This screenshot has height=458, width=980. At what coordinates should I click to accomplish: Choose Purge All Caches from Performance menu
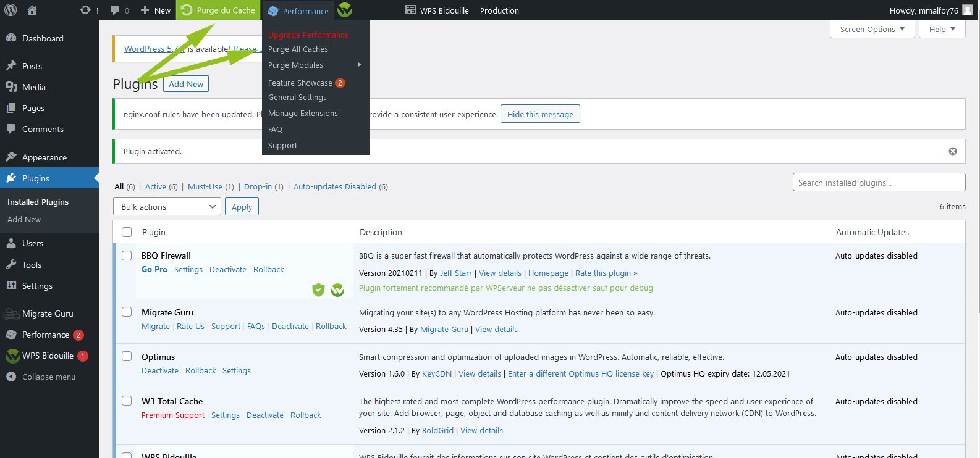point(298,49)
